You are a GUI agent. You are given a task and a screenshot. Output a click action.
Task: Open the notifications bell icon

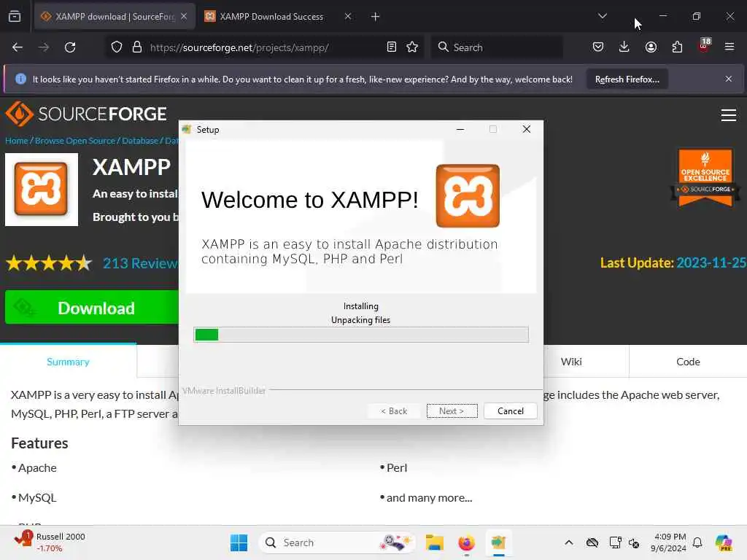coord(697,542)
